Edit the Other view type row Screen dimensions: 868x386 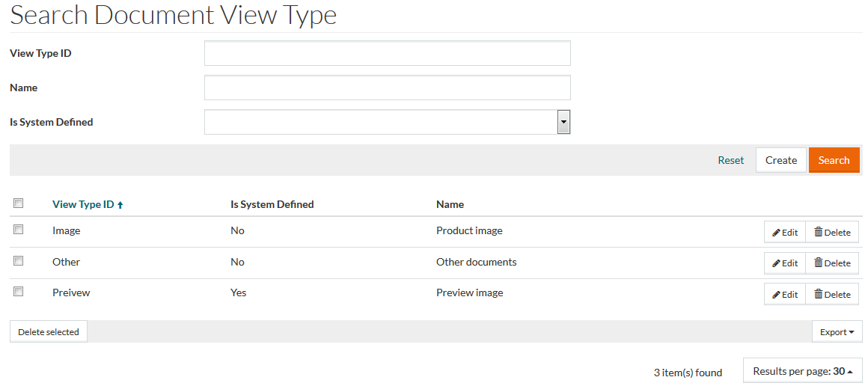click(784, 263)
